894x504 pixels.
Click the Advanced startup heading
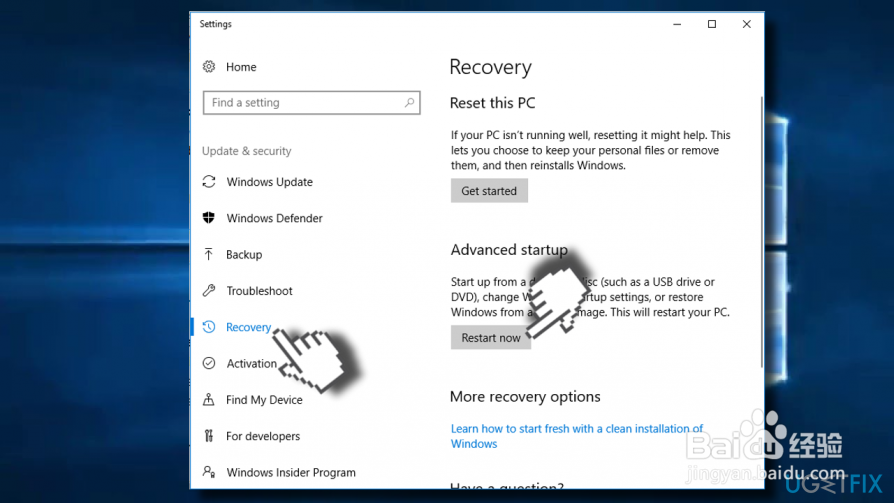point(509,250)
